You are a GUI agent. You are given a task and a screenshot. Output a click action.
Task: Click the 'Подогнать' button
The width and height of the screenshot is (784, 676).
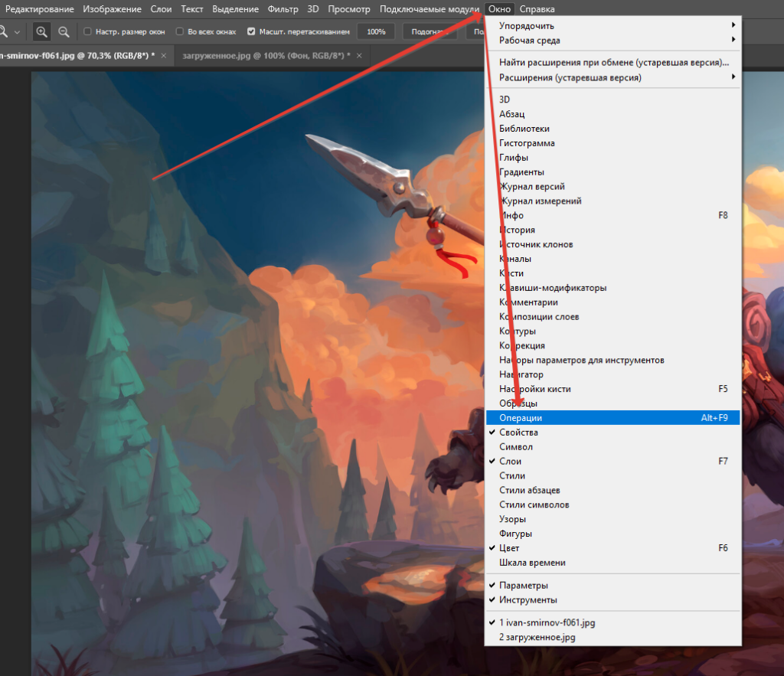click(430, 31)
